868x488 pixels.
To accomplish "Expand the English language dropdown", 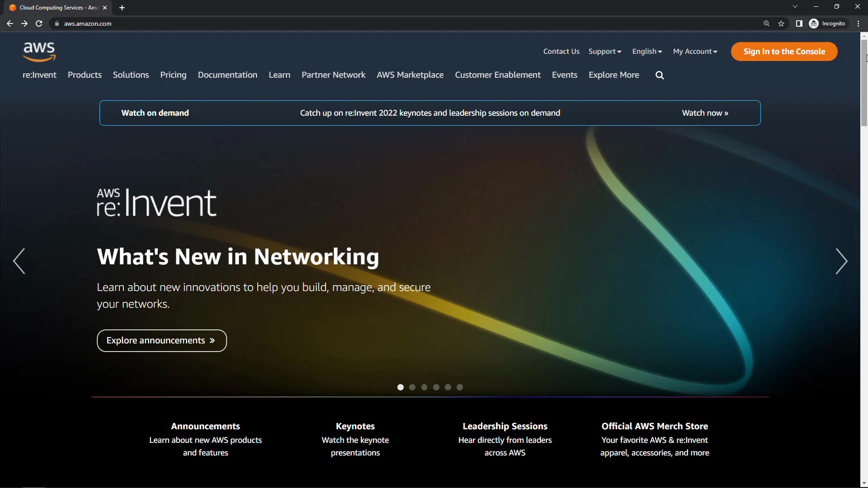I will tap(647, 52).
